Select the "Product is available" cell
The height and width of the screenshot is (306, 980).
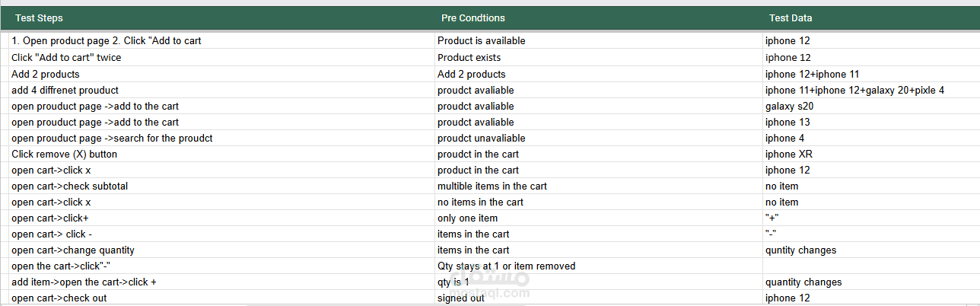[x=481, y=41]
